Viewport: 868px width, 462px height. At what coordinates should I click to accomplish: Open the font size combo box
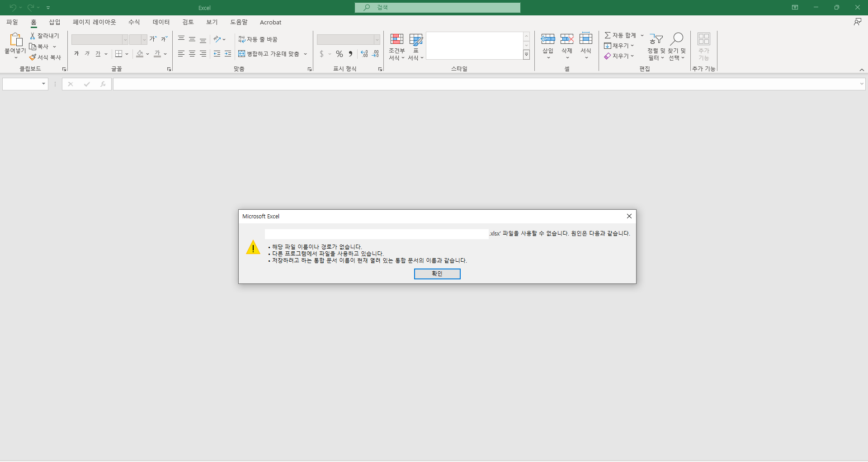click(138, 40)
